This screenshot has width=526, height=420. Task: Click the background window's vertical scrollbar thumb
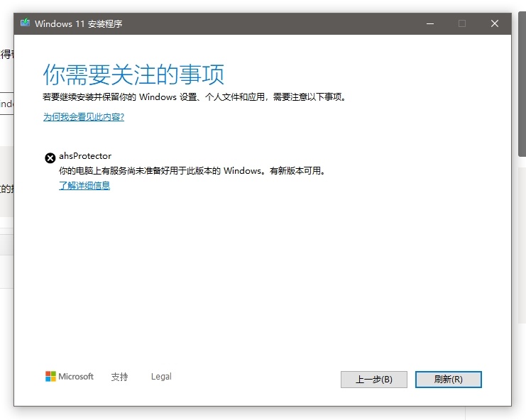[x=522, y=84]
